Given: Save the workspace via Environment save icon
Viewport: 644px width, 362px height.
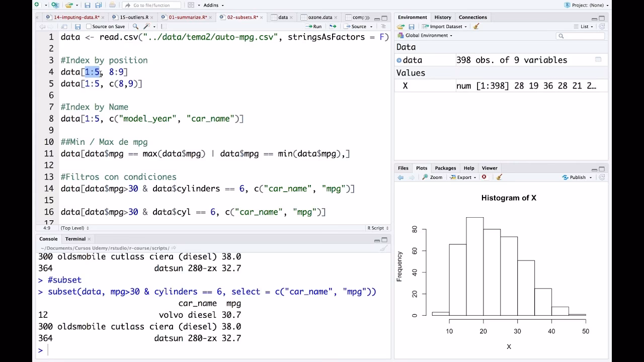Looking at the screenshot, I should coord(412,27).
